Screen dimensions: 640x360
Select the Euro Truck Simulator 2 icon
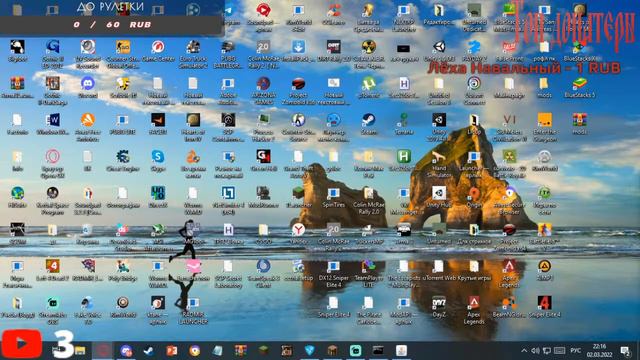point(193,47)
